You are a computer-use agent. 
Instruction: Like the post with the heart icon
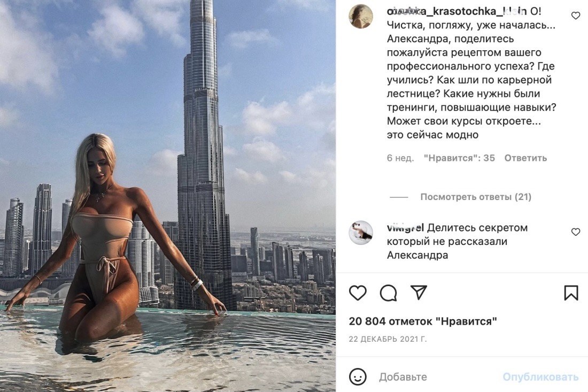(358, 293)
